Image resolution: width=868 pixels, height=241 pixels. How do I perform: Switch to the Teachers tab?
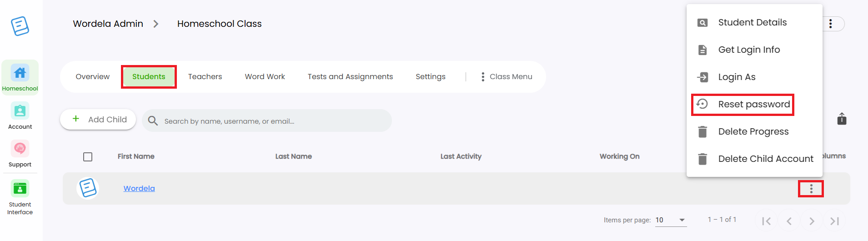pos(205,77)
